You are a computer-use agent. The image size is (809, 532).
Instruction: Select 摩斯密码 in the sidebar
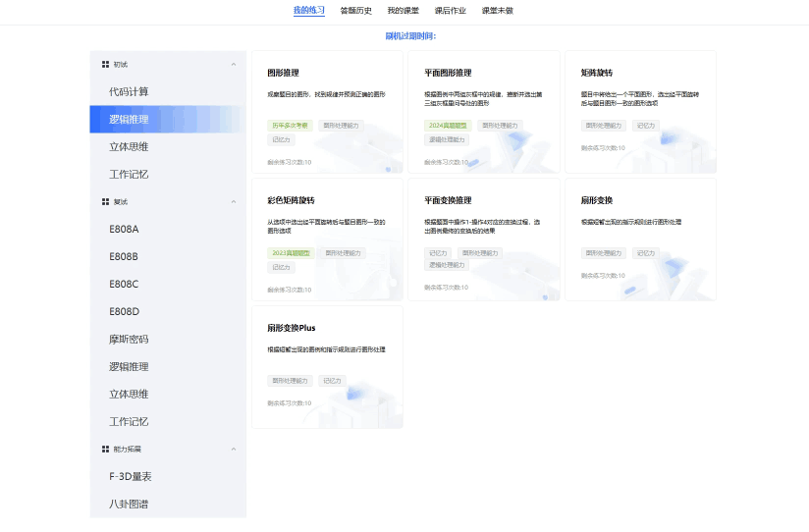[129, 339]
